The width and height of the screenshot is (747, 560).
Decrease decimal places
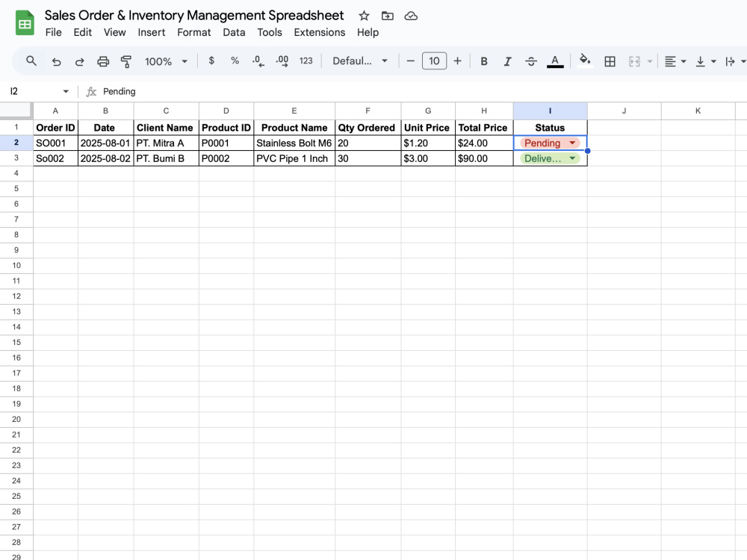258,61
